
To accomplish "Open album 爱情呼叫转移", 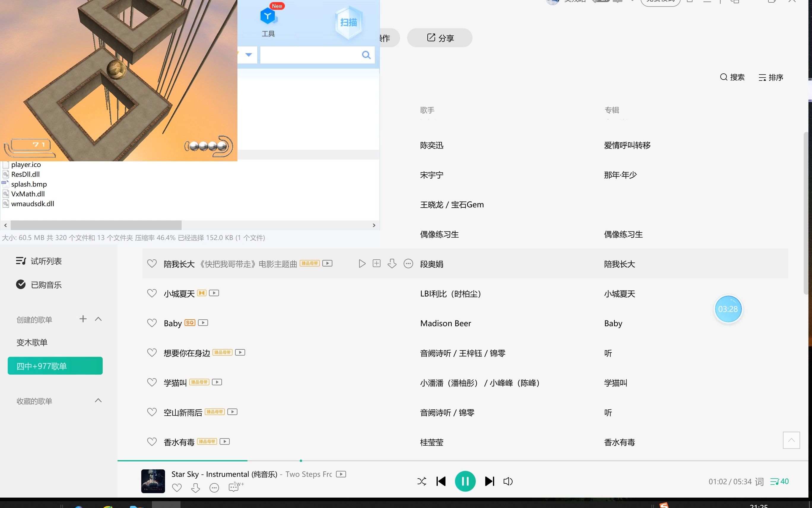I will pyautogui.click(x=627, y=145).
